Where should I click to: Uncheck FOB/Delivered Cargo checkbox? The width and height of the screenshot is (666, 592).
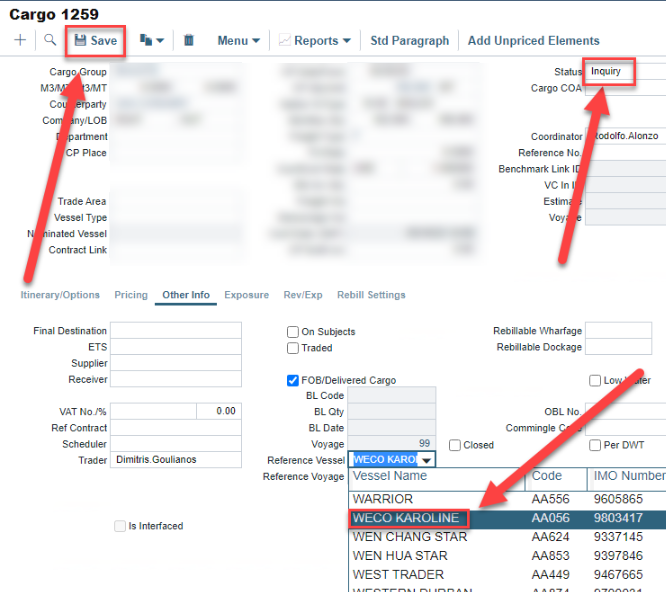click(x=293, y=380)
